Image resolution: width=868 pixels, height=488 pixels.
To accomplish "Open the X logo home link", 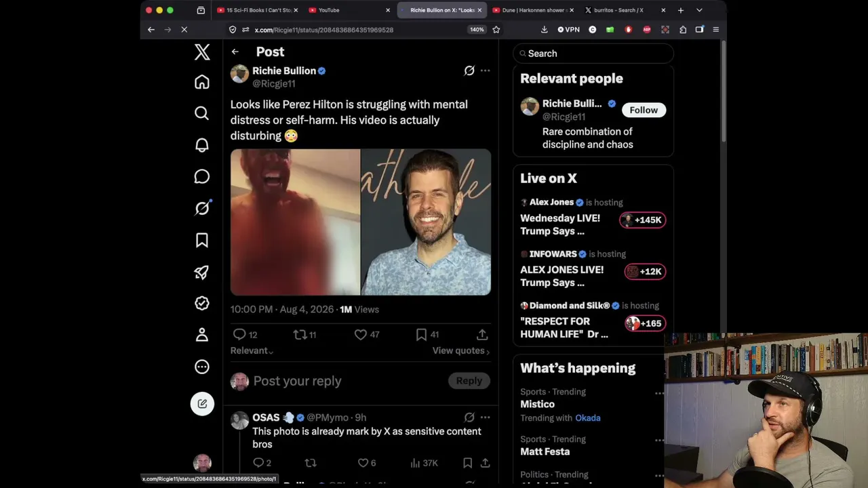I will point(202,52).
